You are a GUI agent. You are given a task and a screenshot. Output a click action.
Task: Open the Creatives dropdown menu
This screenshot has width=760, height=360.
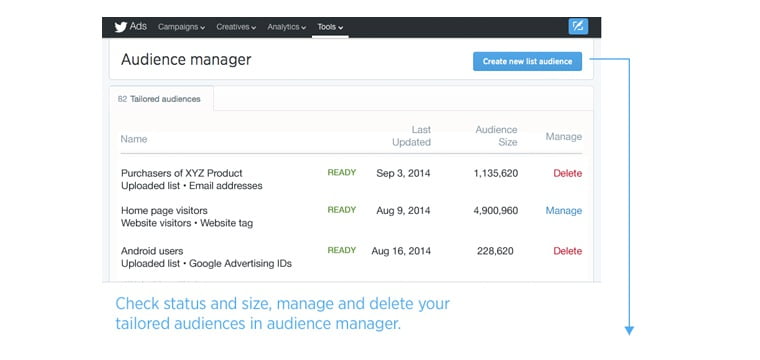click(x=236, y=27)
